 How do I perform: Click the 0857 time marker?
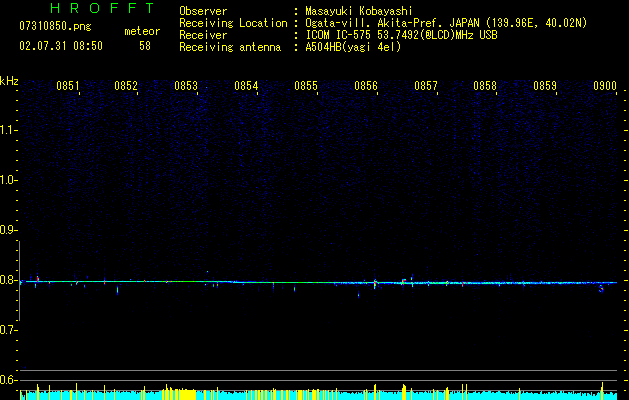426,86
